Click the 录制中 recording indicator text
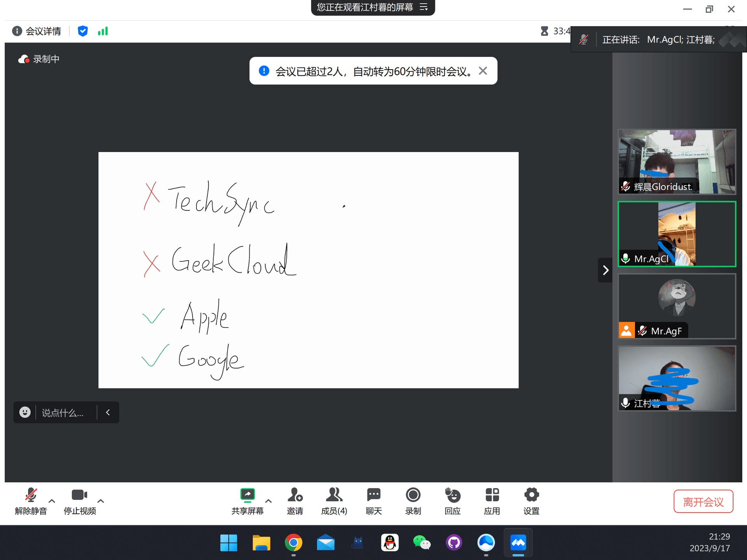 click(x=46, y=59)
